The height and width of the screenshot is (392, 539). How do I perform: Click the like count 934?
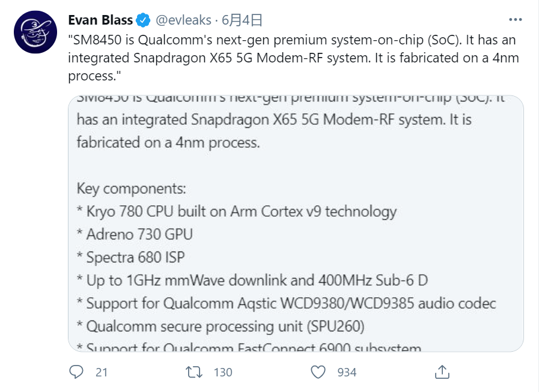point(347,372)
